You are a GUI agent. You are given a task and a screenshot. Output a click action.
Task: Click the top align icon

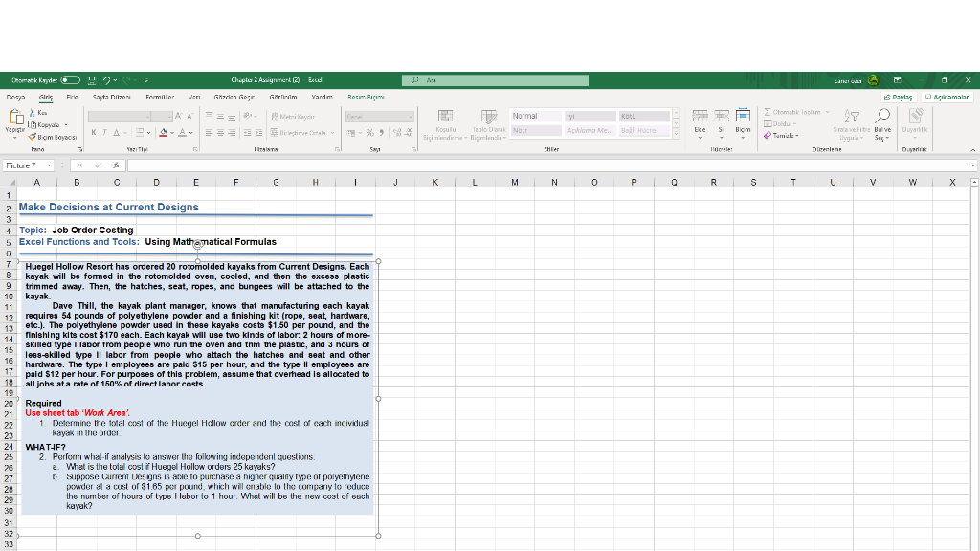(210, 116)
